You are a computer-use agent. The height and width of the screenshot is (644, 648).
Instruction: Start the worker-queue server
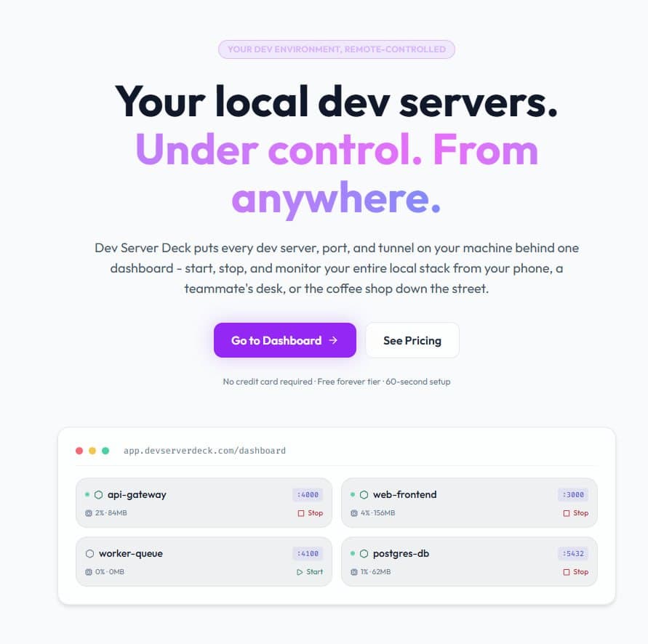pyautogui.click(x=310, y=572)
